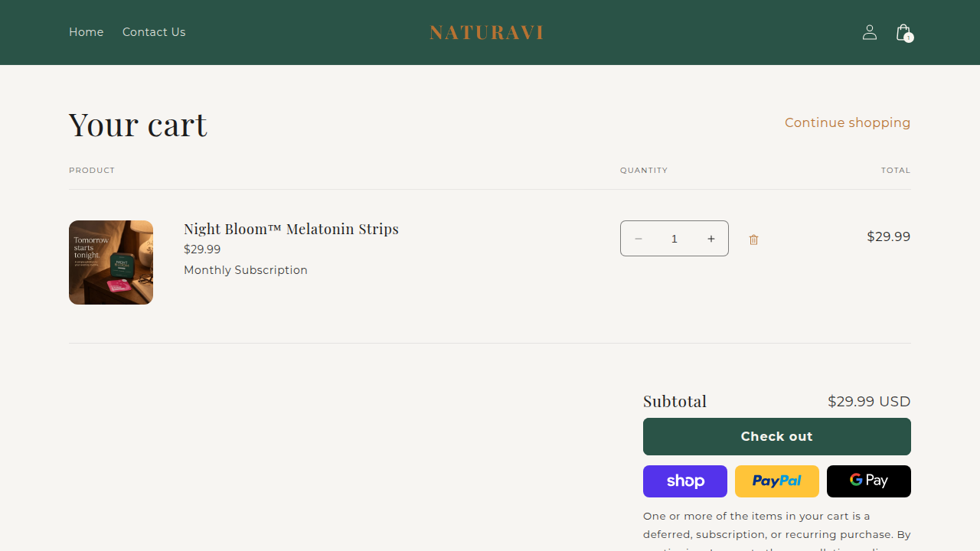Click the TOTAL column header

pos(896,171)
